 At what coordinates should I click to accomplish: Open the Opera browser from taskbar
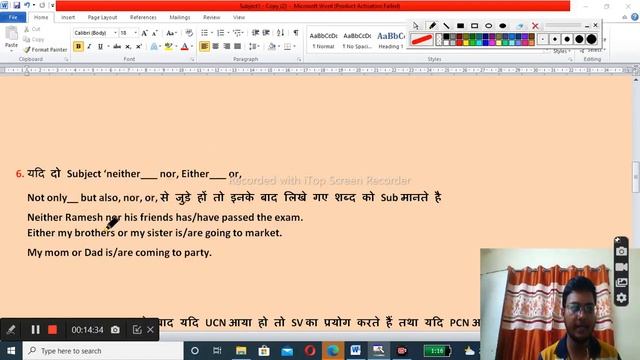pyautogui.click(x=310, y=351)
